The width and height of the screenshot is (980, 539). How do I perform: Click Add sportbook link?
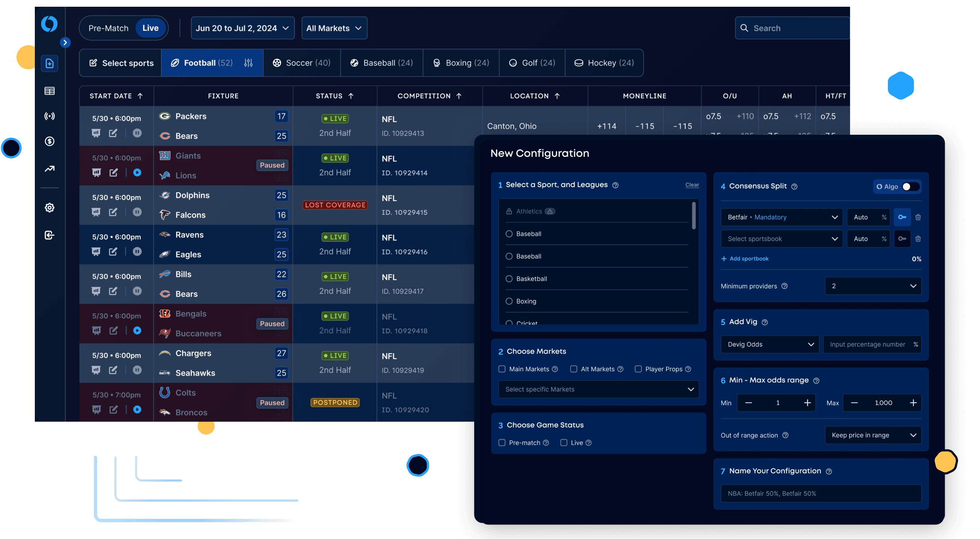point(744,259)
